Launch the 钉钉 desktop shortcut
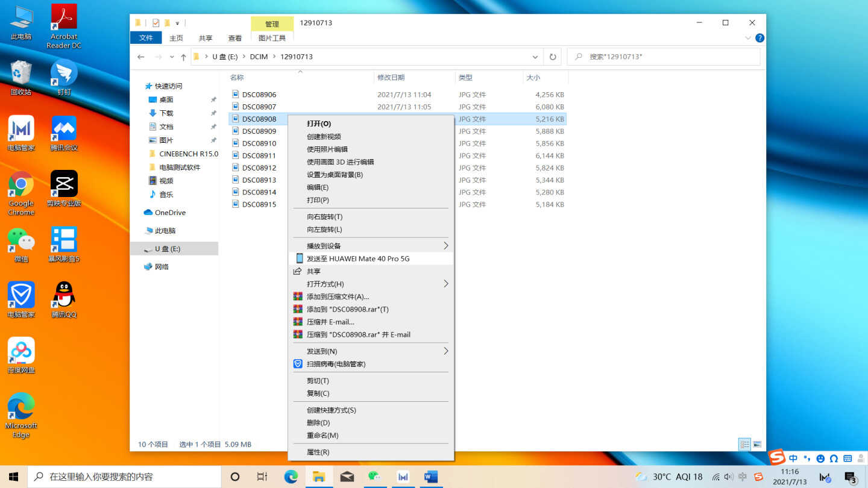Image resolution: width=868 pixels, height=488 pixels. (64, 77)
